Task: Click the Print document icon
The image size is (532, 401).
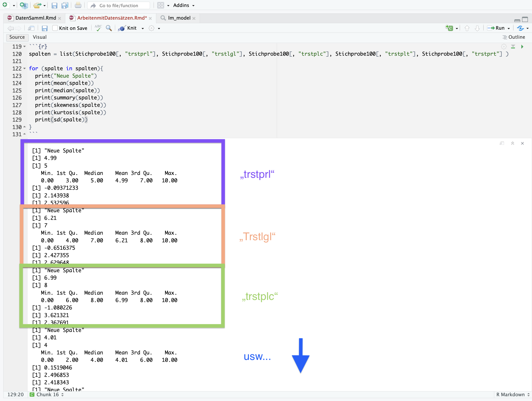Action: pos(78,5)
